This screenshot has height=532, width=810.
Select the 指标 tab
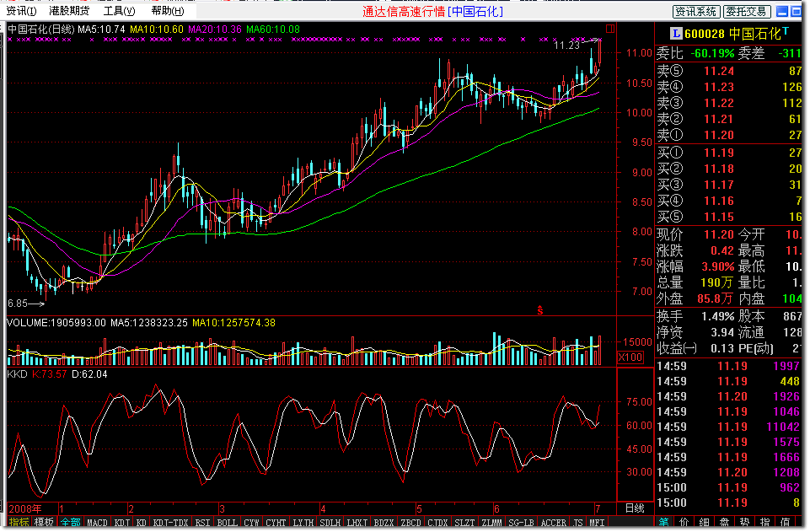pos(19,522)
